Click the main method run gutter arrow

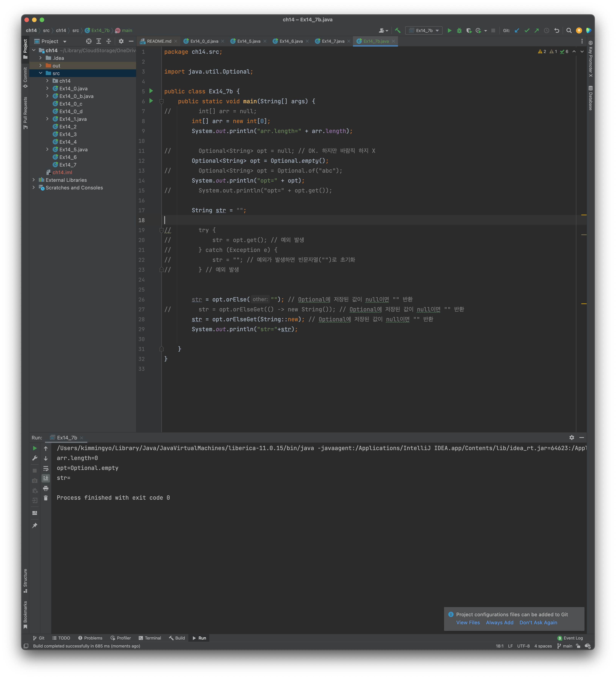point(151,101)
